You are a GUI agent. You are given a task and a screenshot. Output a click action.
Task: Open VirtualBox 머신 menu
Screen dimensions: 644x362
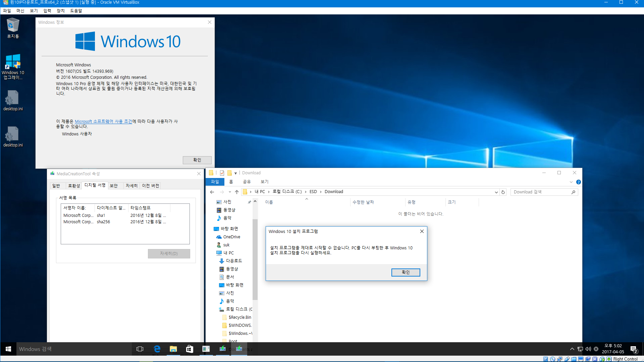click(x=20, y=11)
